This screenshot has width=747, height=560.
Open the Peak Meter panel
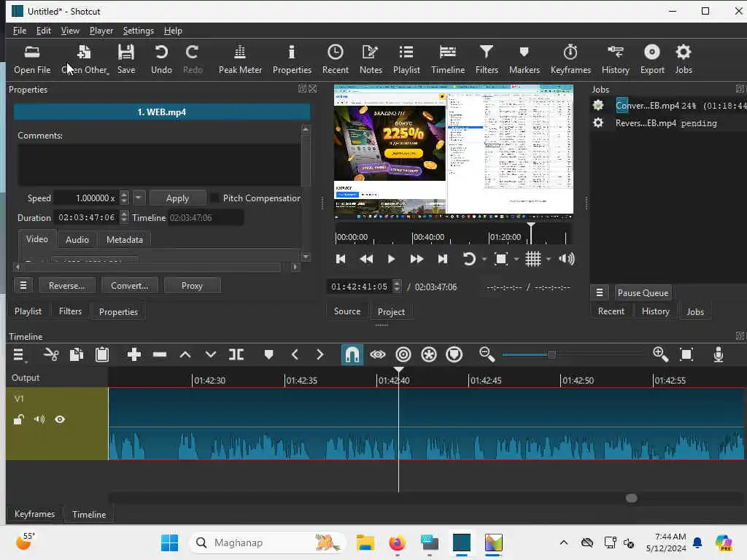240,60
